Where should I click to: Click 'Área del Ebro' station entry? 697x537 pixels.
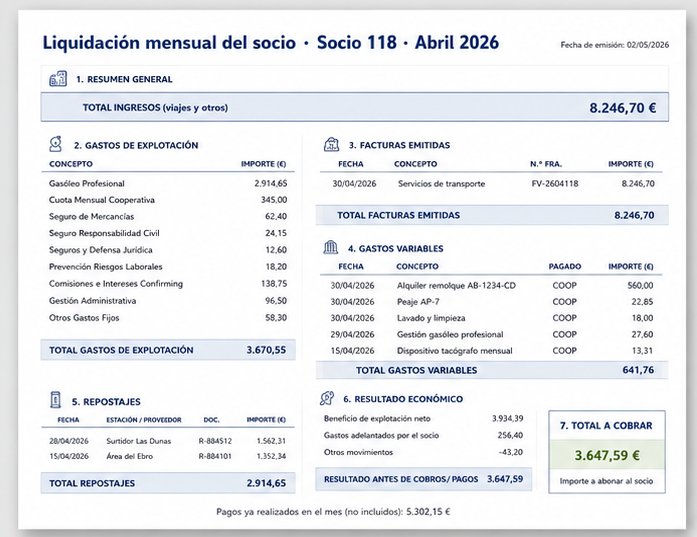coord(129,456)
